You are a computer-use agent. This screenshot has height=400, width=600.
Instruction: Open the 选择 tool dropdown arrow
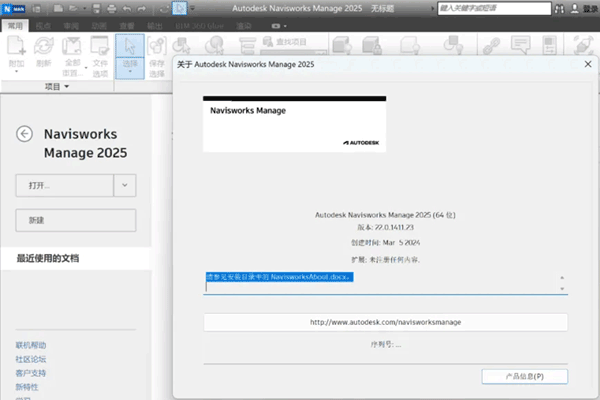coord(130,72)
